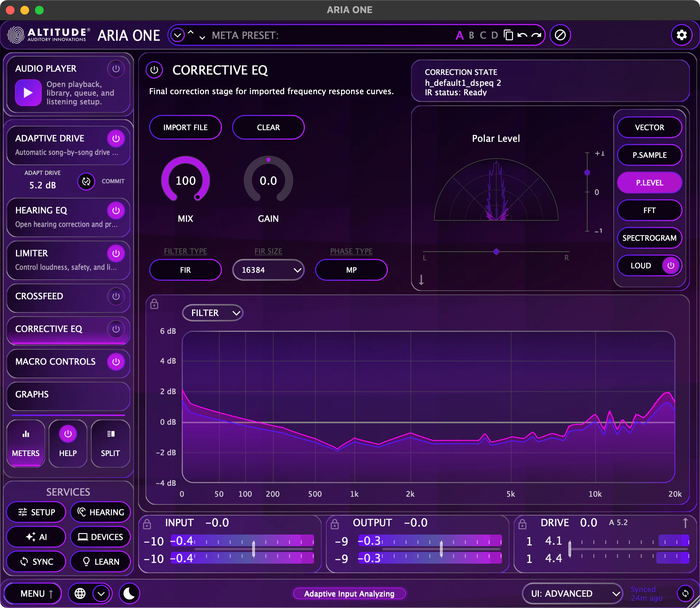Click the up arrow in Drive panel
The image size is (700, 608).
pos(685,523)
